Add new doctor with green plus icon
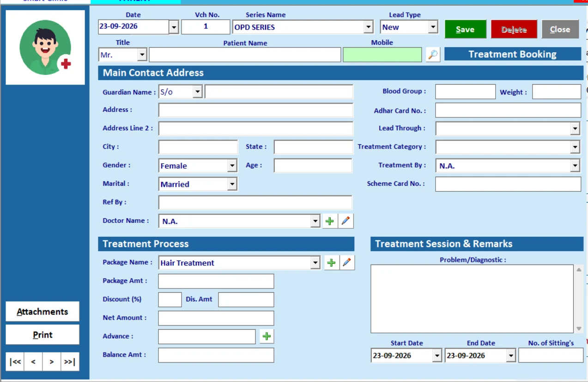Screen dimensions: 588x382 tap(329, 221)
